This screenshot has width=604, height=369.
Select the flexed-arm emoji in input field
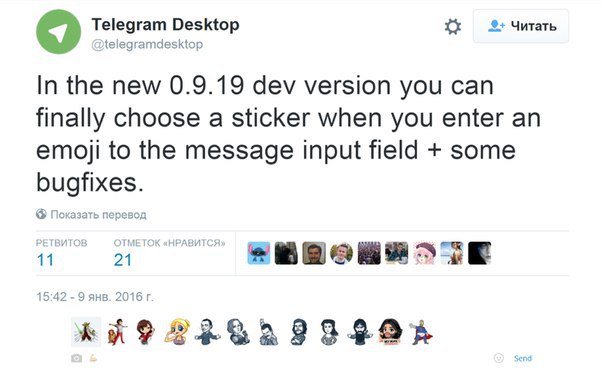click(x=93, y=359)
